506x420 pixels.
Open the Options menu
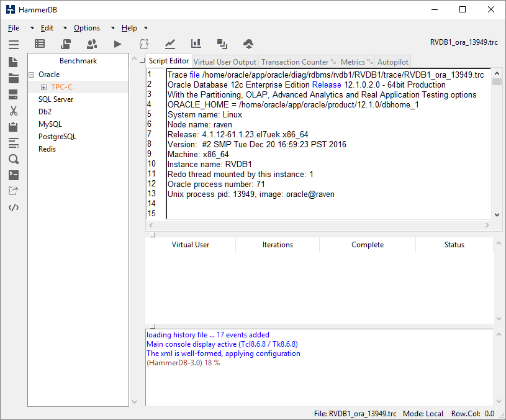click(x=87, y=28)
